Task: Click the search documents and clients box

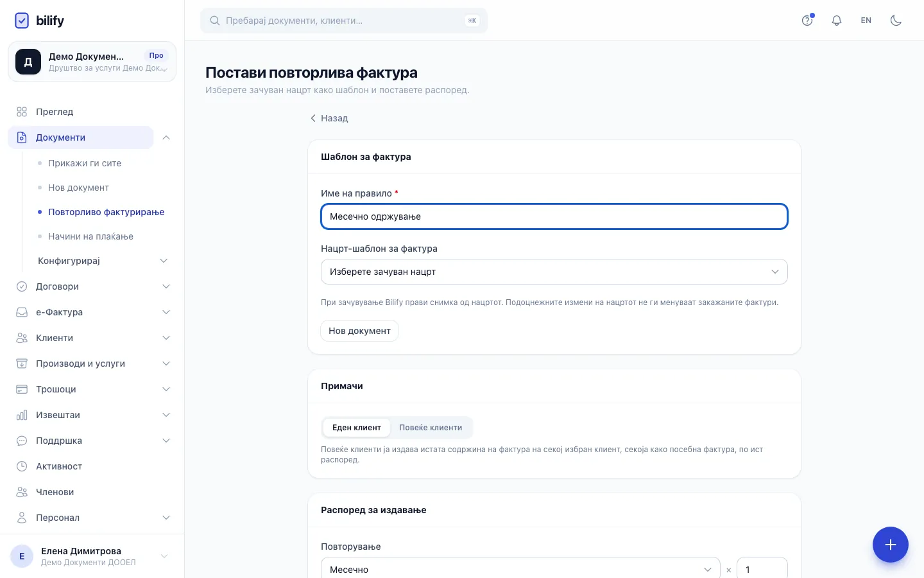Action: click(x=344, y=21)
